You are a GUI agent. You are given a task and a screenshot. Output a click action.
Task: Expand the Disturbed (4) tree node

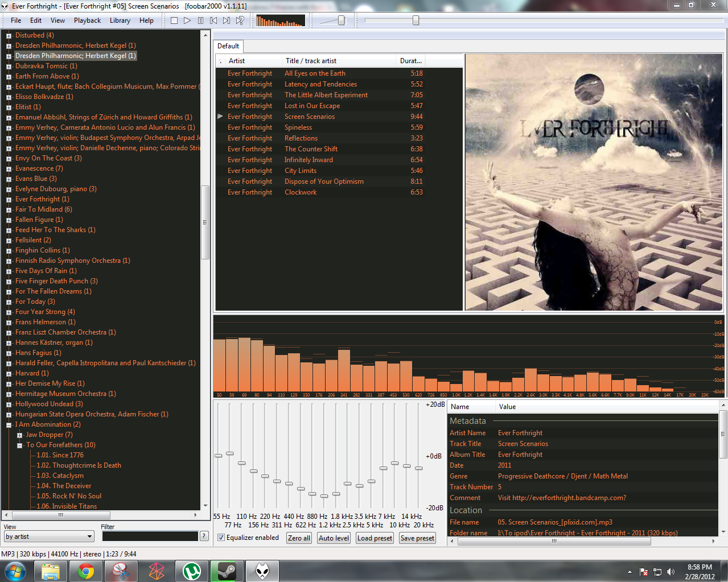[9, 36]
